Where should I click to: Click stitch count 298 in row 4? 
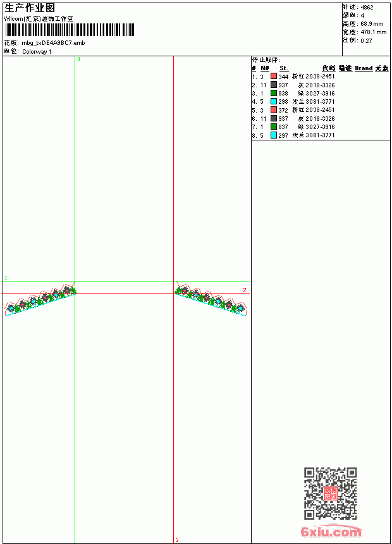click(283, 102)
